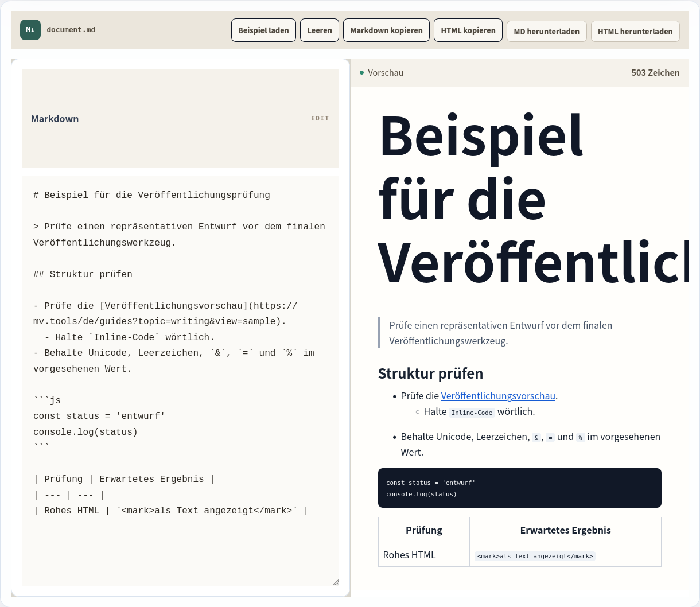The image size is (700, 607).
Task: Load the example with Beispiel laden
Action: 263,30
